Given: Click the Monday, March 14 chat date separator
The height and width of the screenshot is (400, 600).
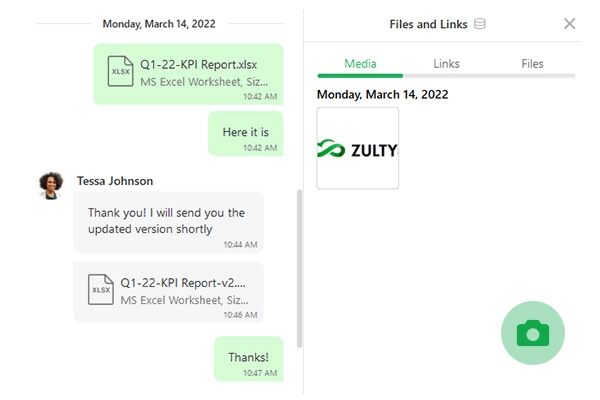Looking at the screenshot, I should point(159,24).
